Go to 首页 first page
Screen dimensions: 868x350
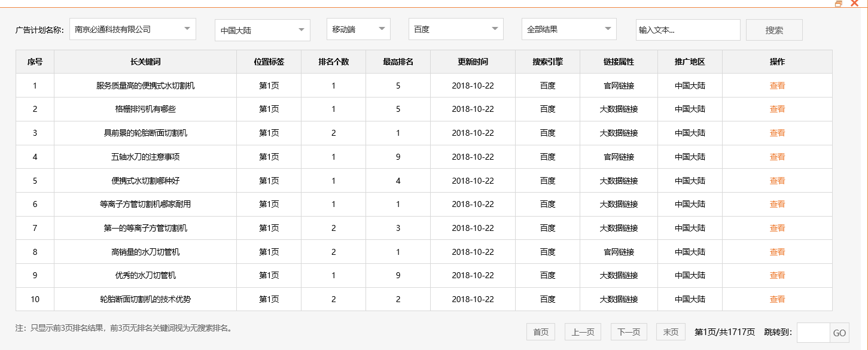tap(540, 331)
